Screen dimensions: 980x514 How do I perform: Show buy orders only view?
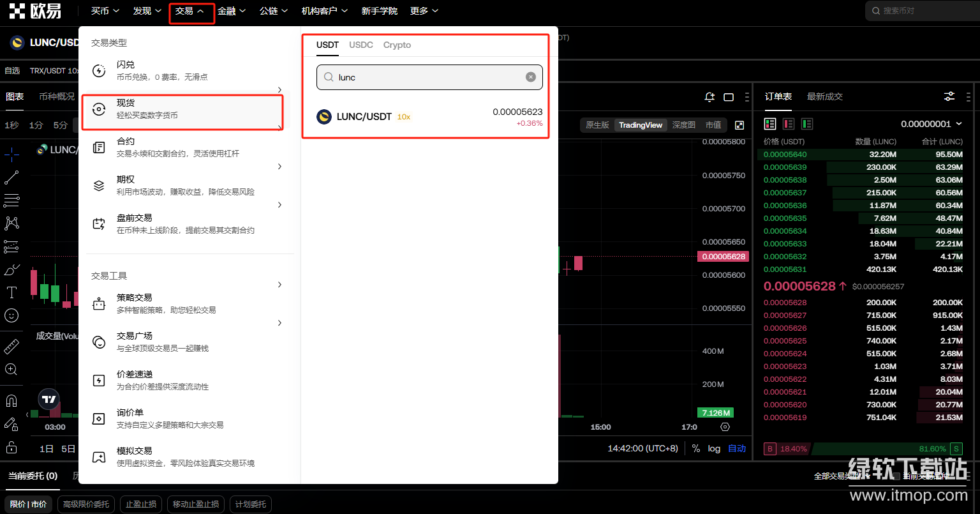pos(807,124)
